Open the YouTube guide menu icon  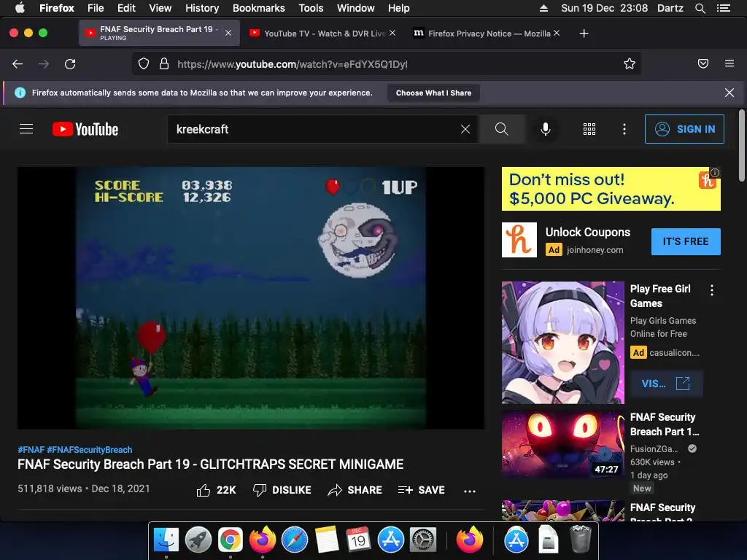(x=26, y=129)
